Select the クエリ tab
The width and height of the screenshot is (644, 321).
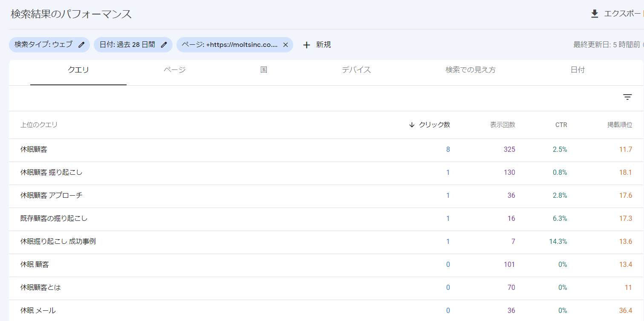[78, 70]
